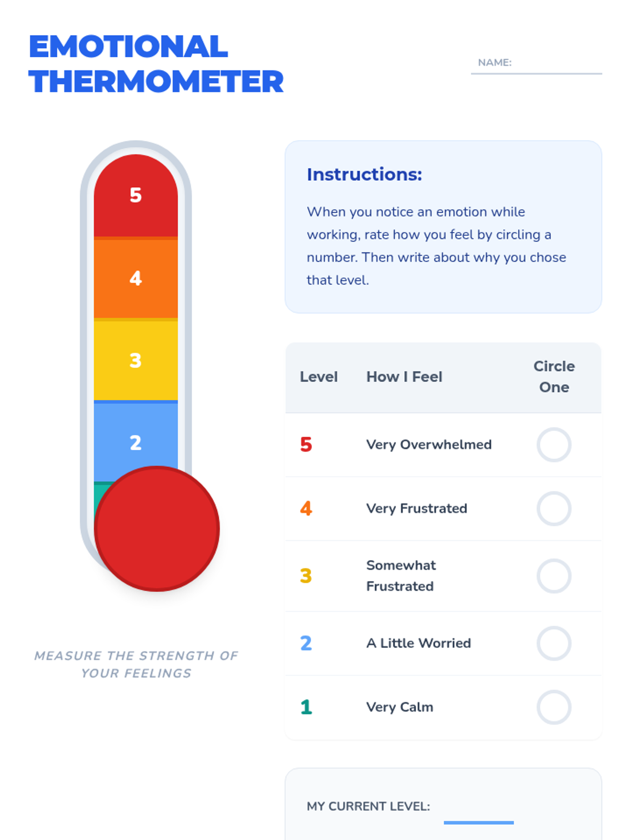Select the Very Frustrated circle
The width and height of the screenshot is (630, 840).
click(554, 509)
